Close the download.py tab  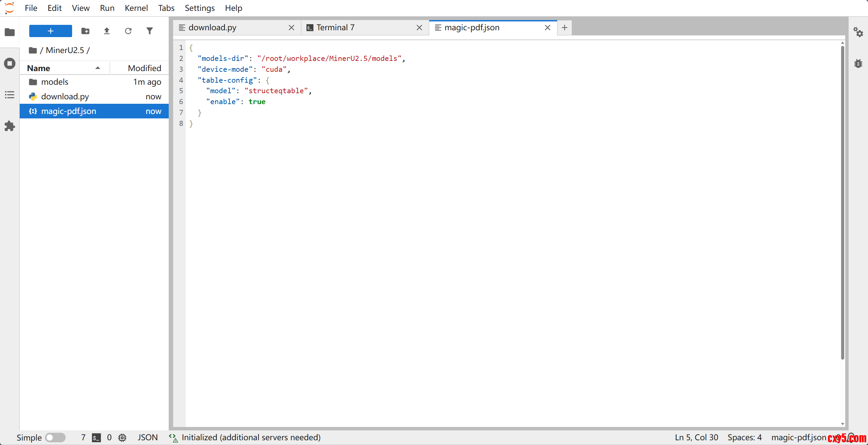tap(291, 28)
